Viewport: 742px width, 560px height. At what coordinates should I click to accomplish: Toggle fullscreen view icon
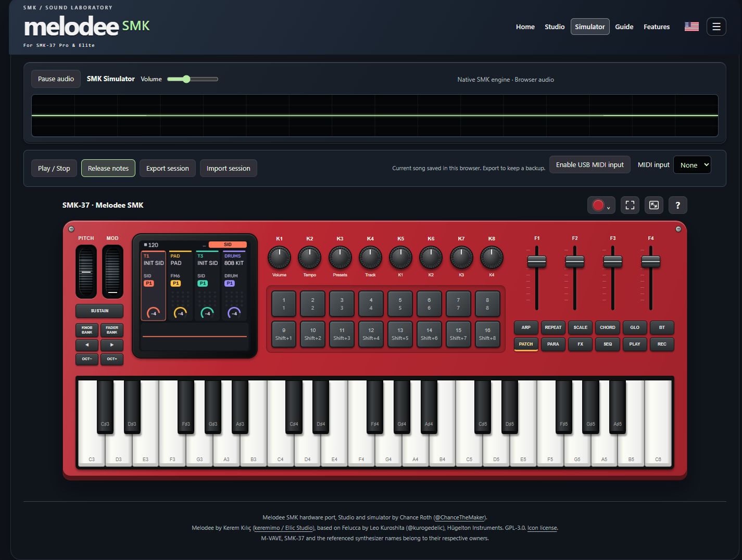[x=630, y=205]
